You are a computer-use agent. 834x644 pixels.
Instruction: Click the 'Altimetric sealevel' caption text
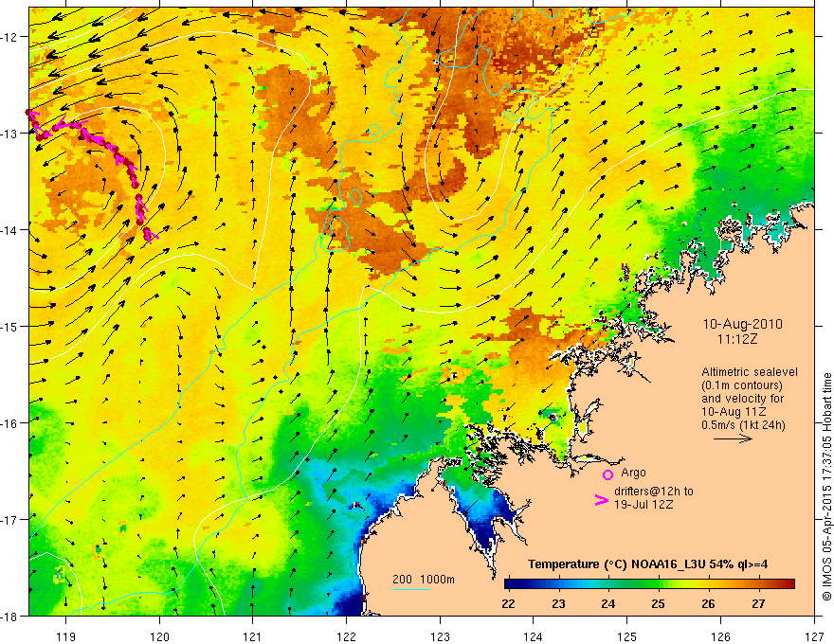(750, 372)
